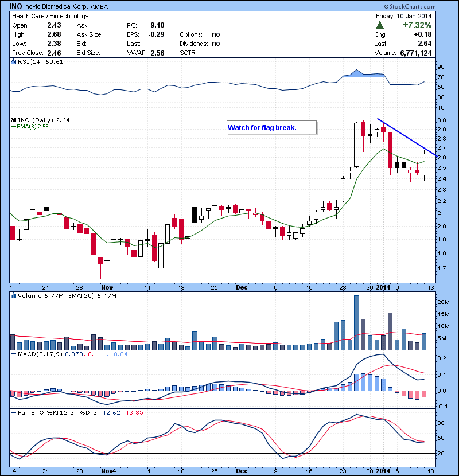Click the +7.32% percent change
The image size is (459, 476).
[x=417, y=25]
